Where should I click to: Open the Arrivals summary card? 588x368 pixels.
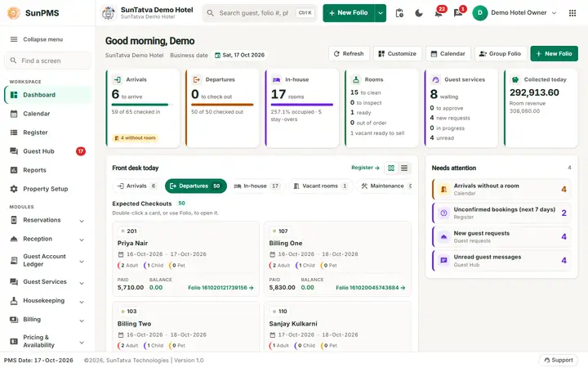coord(143,108)
